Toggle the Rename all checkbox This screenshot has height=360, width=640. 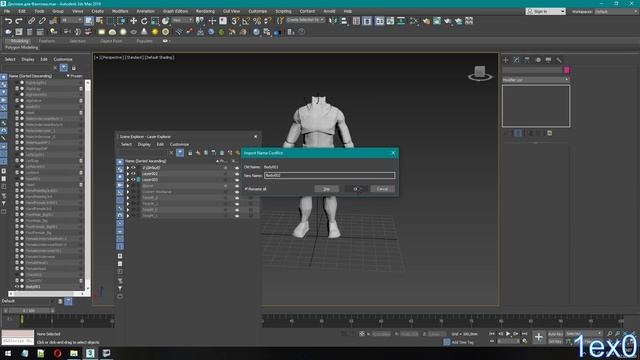coord(246,189)
